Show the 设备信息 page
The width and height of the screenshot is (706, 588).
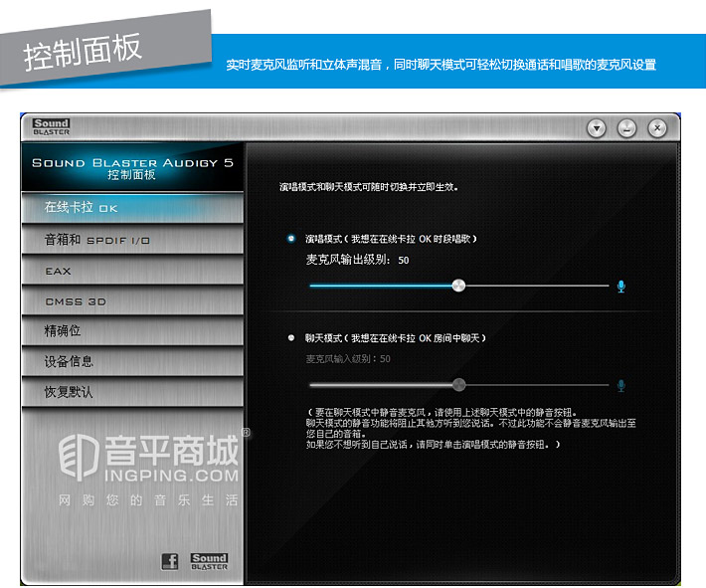[x=132, y=361]
